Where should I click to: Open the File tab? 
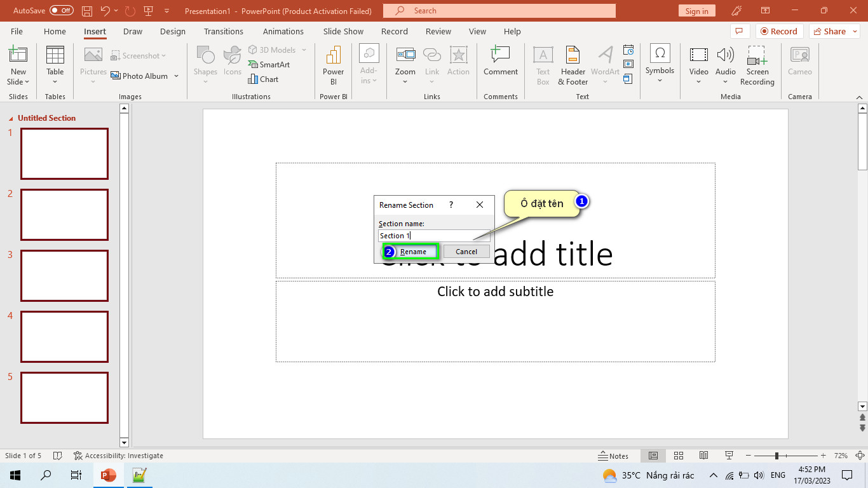(17, 31)
